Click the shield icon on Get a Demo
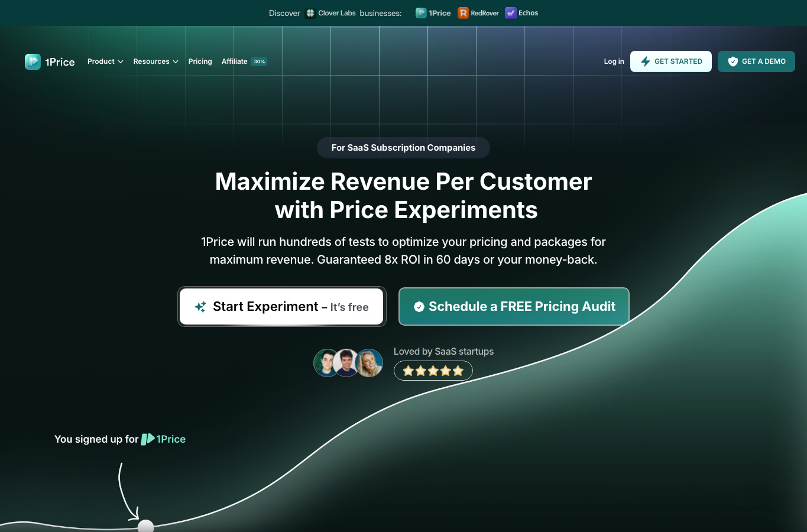Viewport: 807px width, 532px height. pos(733,61)
